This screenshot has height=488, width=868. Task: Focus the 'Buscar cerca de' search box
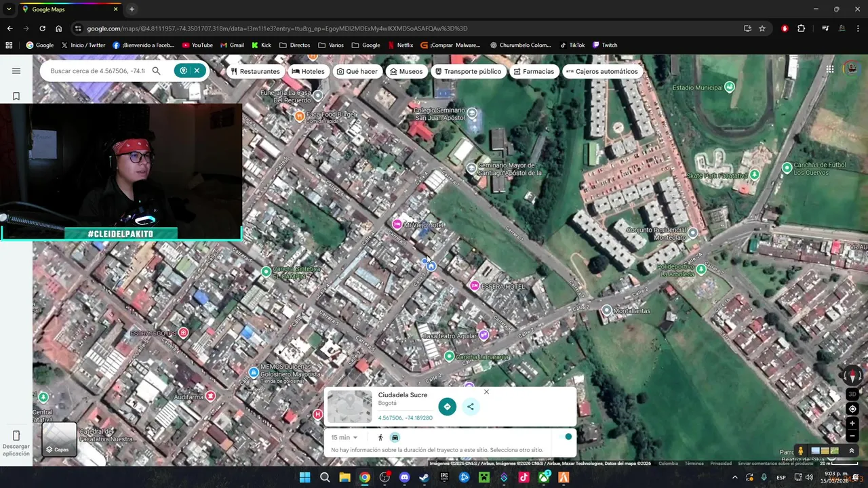98,70
